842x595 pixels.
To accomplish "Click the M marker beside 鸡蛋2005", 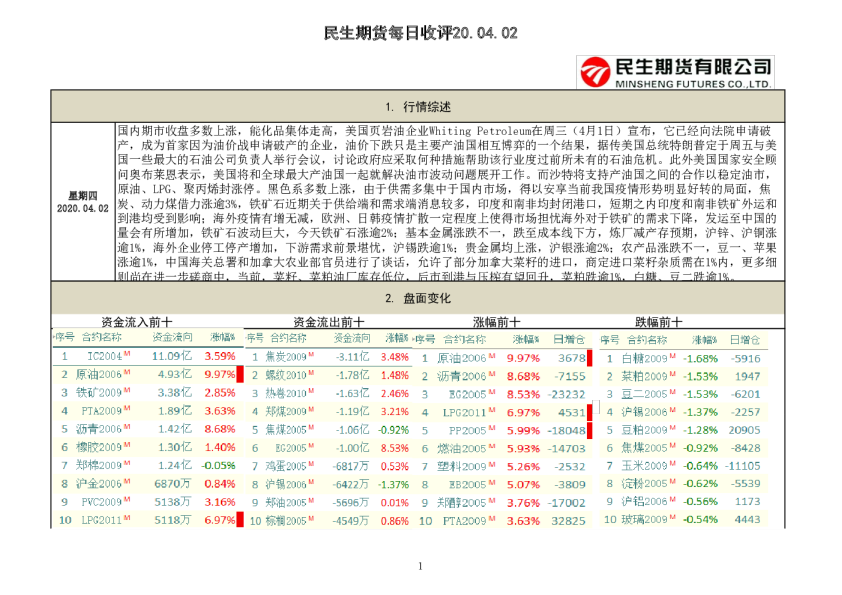I will coord(312,464).
